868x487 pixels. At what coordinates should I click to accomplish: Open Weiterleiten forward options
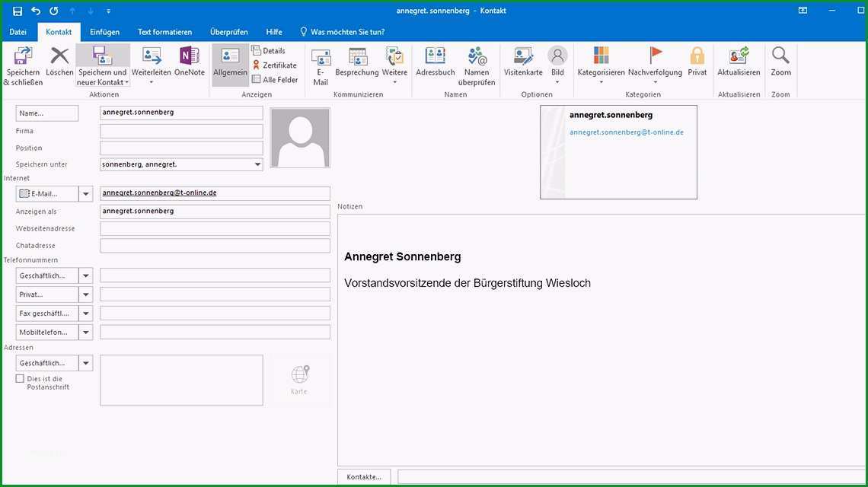151,66
